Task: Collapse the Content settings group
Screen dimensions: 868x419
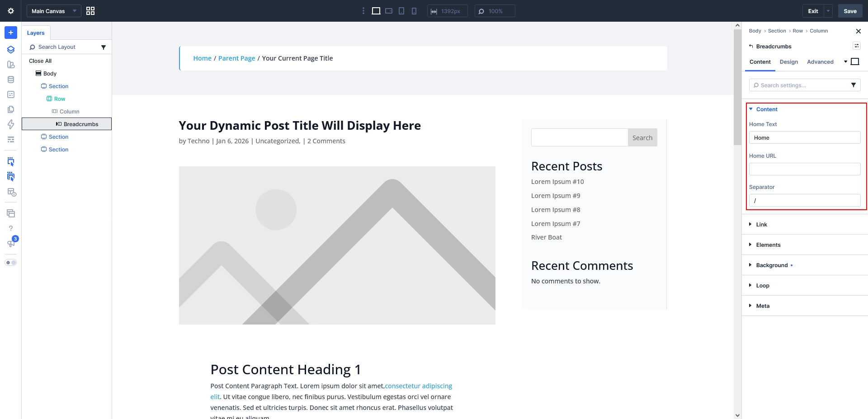Action: pos(763,109)
